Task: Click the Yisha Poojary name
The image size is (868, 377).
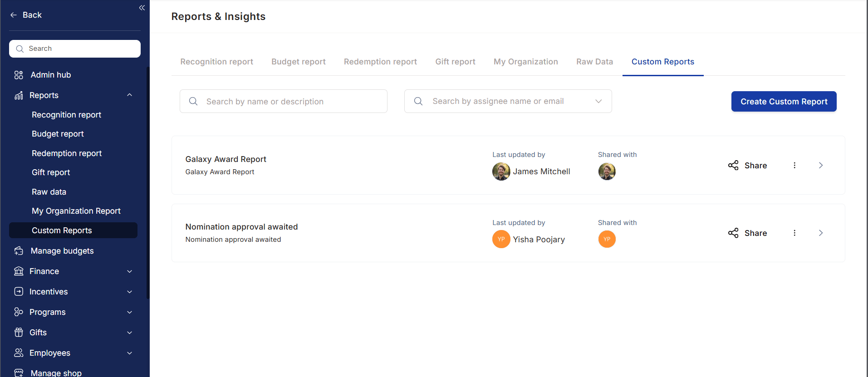Action: click(539, 240)
